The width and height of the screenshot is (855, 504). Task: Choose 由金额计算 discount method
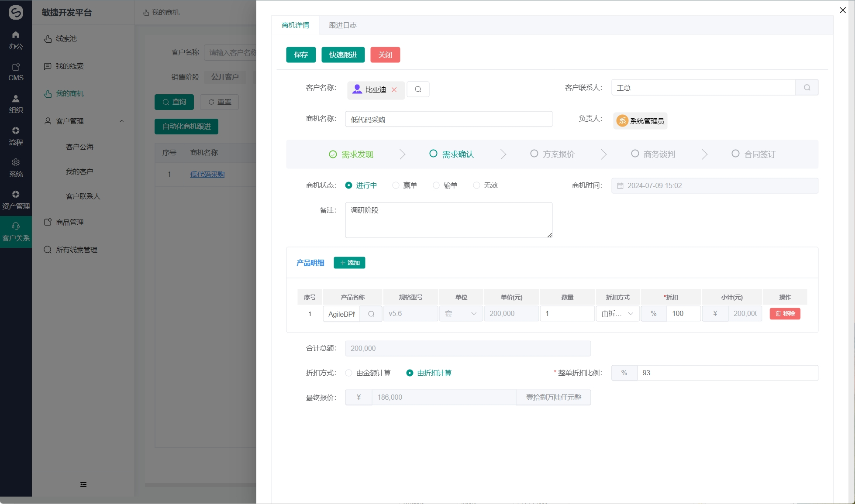pyautogui.click(x=349, y=373)
